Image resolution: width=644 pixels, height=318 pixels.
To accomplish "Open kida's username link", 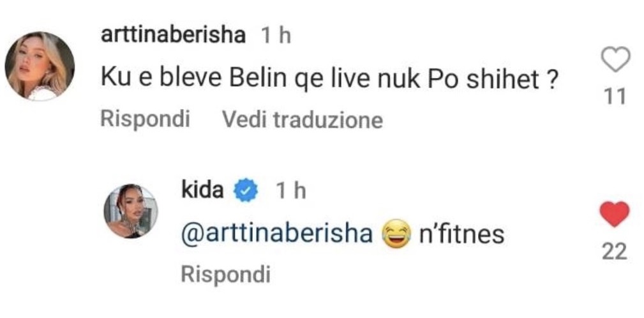I will 202,192.
